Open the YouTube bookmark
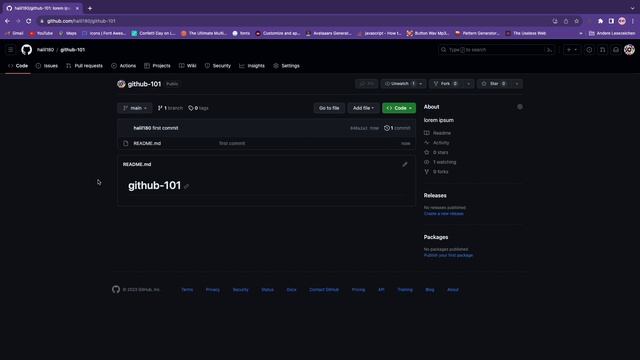 click(41, 33)
